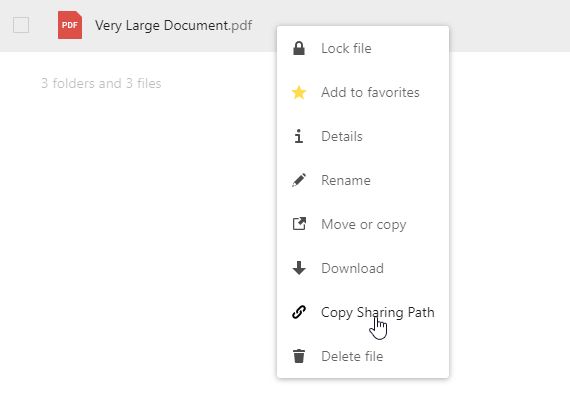Screen dimensions: 570x400
Task: Open the "Details" menu entry
Action: [x=342, y=136]
